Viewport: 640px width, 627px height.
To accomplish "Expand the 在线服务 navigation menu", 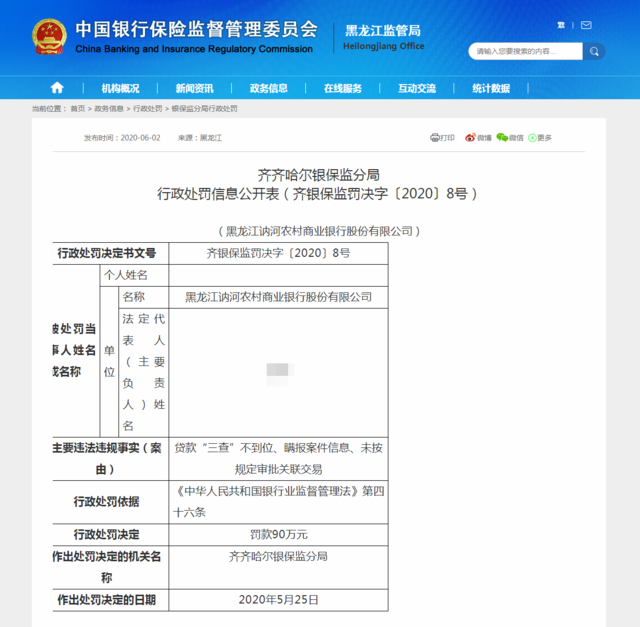I will click(x=342, y=88).
